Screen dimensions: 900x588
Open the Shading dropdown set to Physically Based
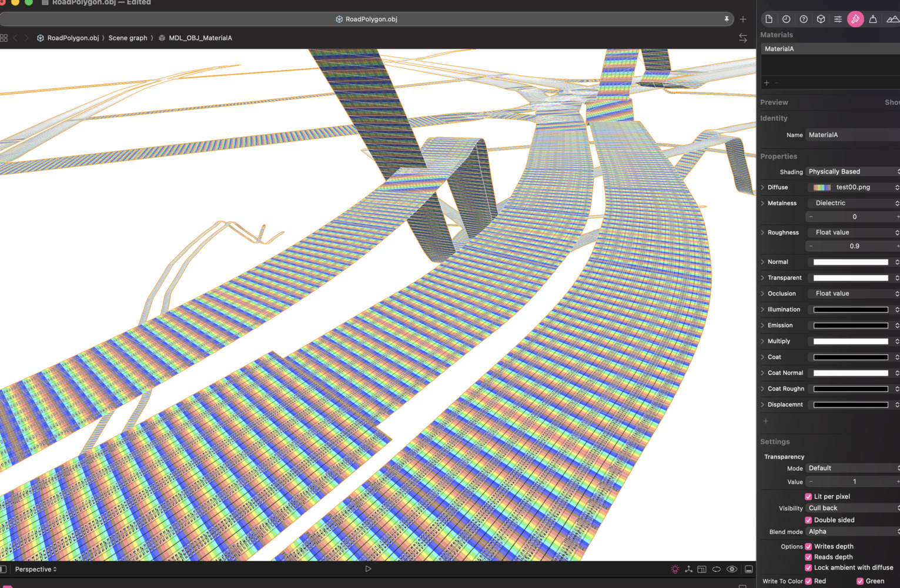pos(852,172)
